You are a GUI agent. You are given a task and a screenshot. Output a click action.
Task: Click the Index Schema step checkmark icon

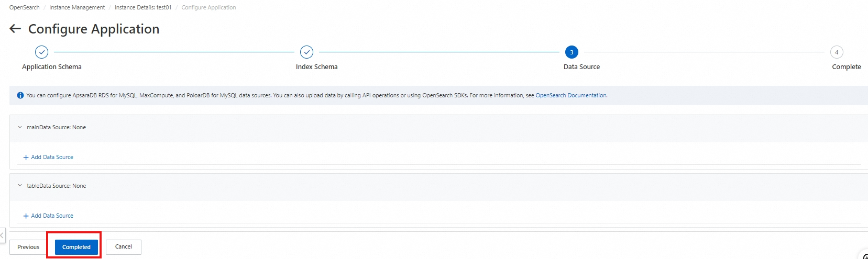306,52
